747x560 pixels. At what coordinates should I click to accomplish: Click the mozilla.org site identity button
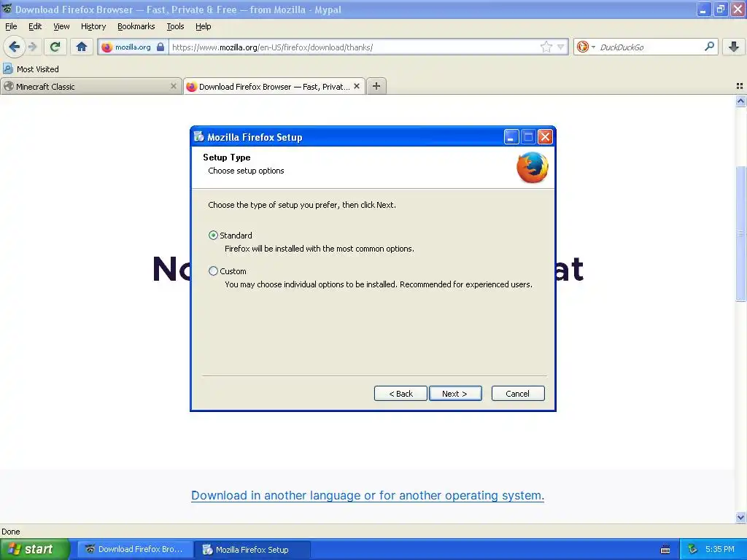tap(133, 47)
